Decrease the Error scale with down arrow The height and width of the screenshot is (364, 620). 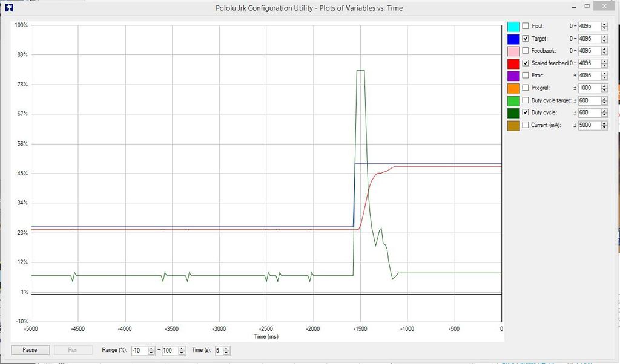tap(604, 78)
